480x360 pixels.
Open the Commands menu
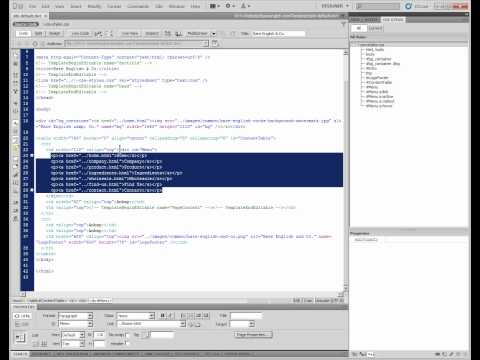pos(138,6)
